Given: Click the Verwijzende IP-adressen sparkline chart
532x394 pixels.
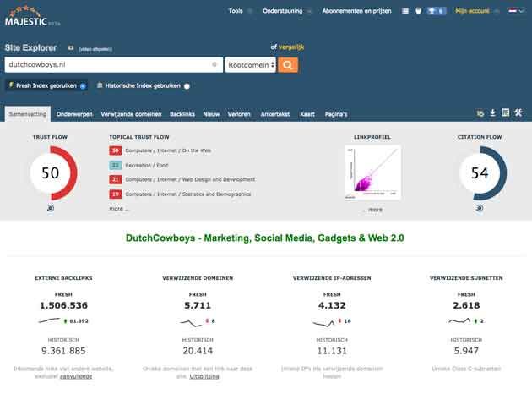Looking at the screenshot, I should [x=323, y=323].
